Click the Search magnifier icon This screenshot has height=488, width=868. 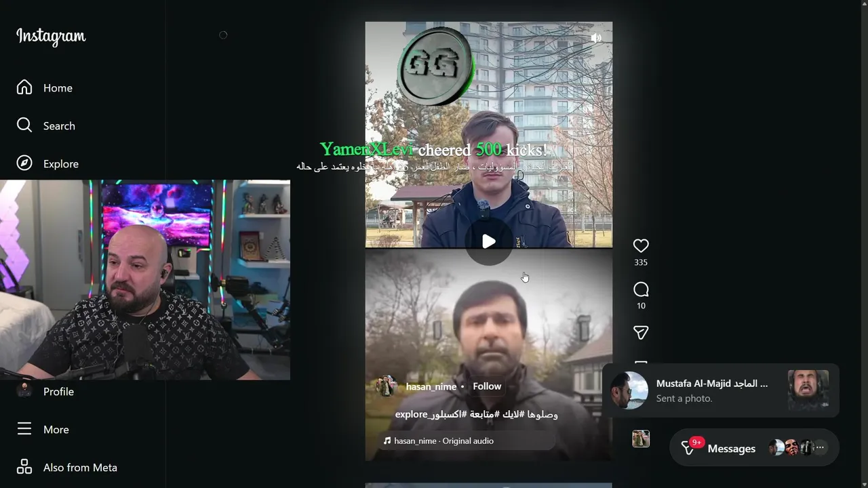click(24, 125)
